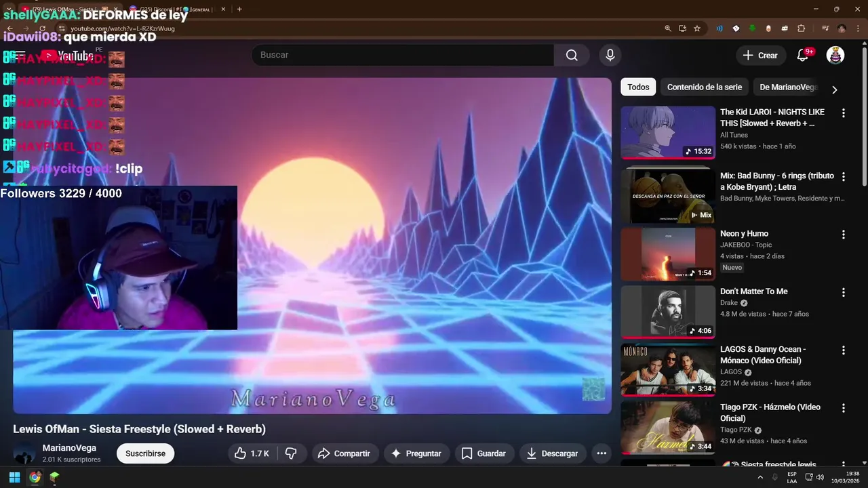Viewport: 868px width, 488px height.
Task: Open options for Don't Matter To Me
Action: (844, 292)
